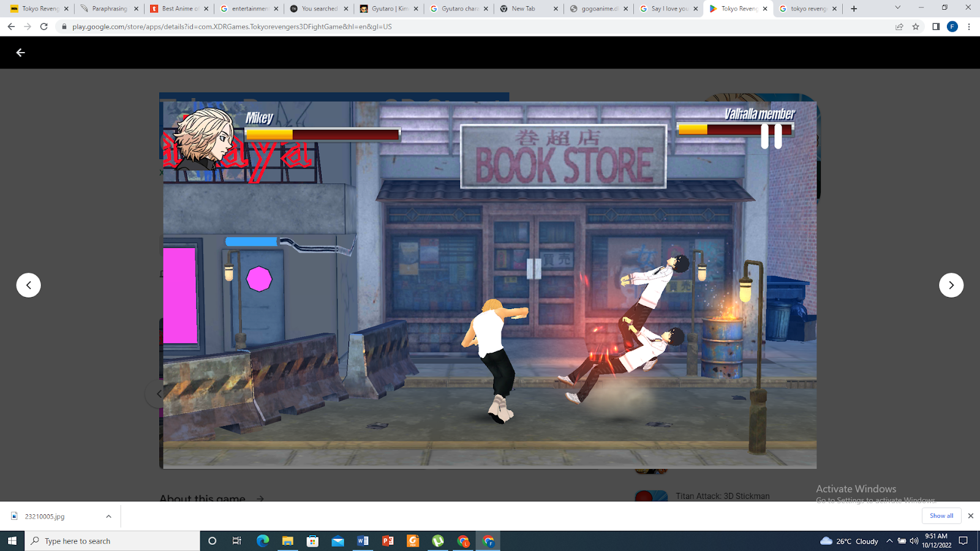The width and height of the screenshot is (980, 551).
Task: Click the enlarged book store fight screenshot
Action: pos(489,285)
